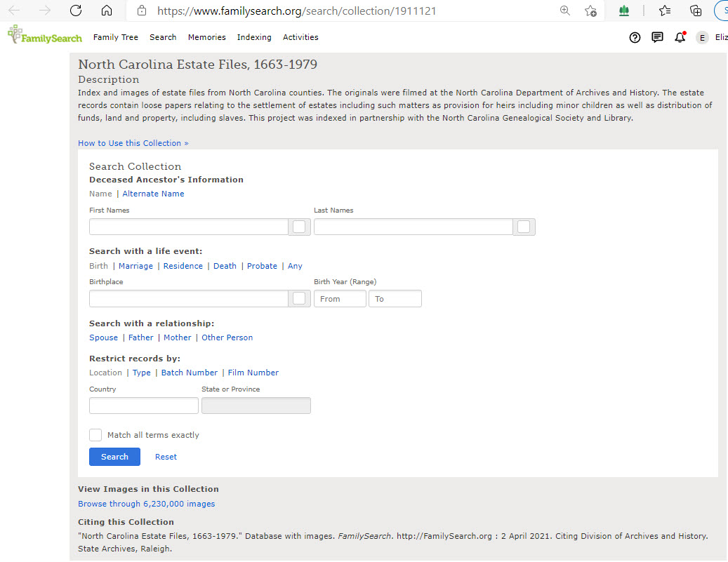Viewport: 728px width, 562px height.
Task: Open the browser favorites list icon
Action: (665, 11)
